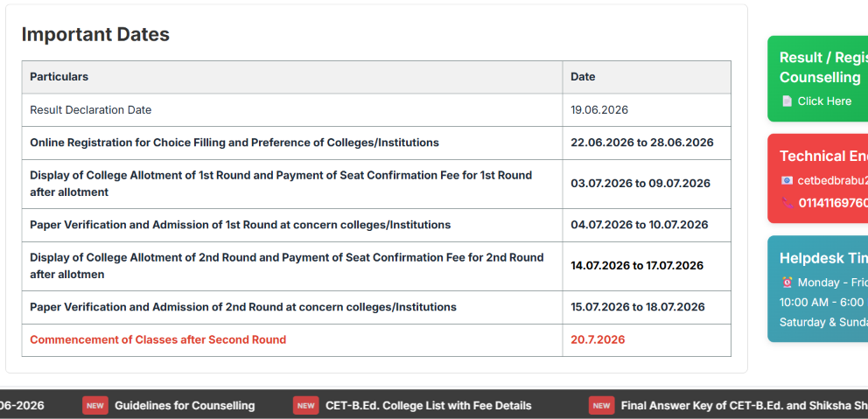Click NEW badge beside Final Answer Key

coord(601,406)
